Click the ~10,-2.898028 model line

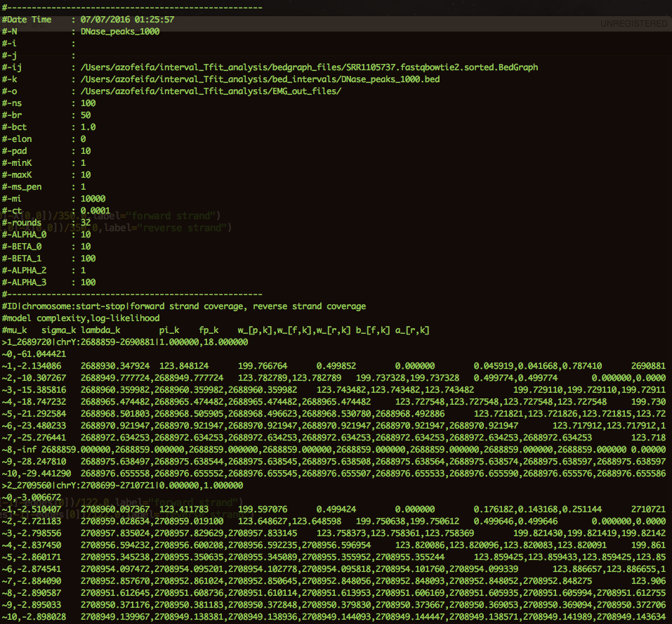pyautogui.click(x=334, y=617)
